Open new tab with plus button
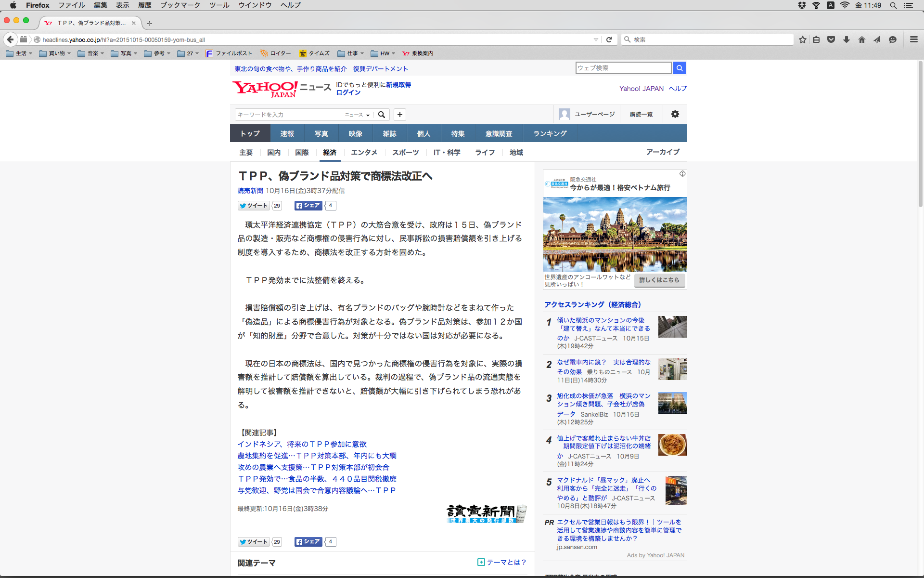This screenshot has height=578, width=924. point(150,23)
